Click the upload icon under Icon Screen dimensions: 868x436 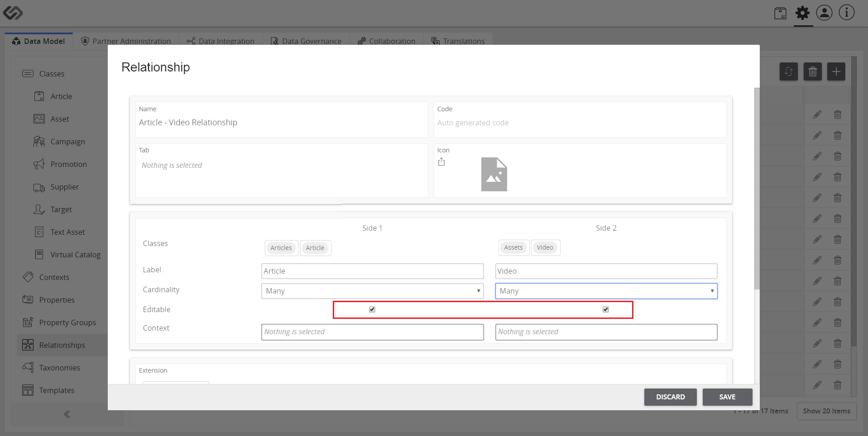pos(441,162)
